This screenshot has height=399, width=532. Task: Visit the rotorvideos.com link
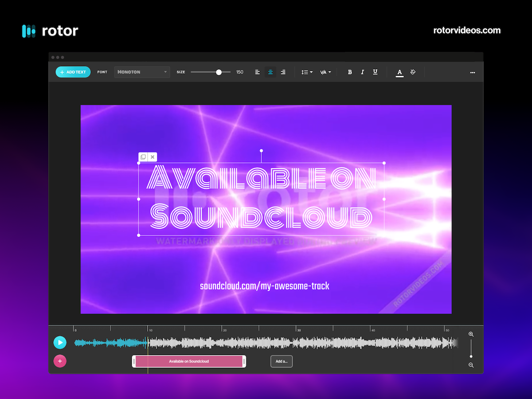(x=467, y=31)
